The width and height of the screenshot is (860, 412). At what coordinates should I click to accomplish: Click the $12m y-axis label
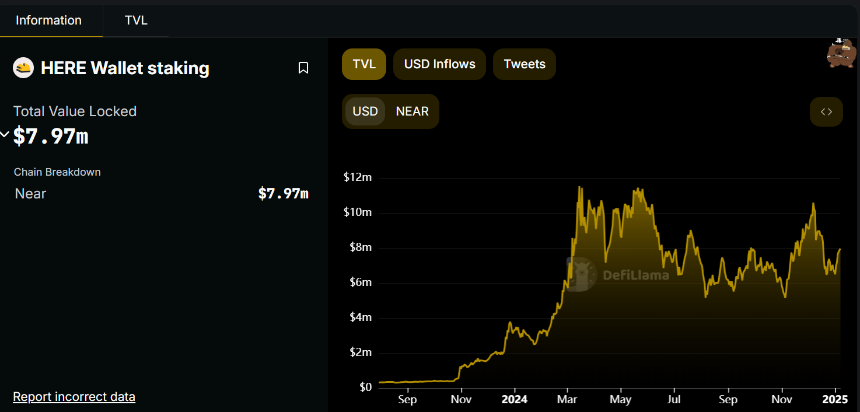pyautogui.click(x=358, y=177)
